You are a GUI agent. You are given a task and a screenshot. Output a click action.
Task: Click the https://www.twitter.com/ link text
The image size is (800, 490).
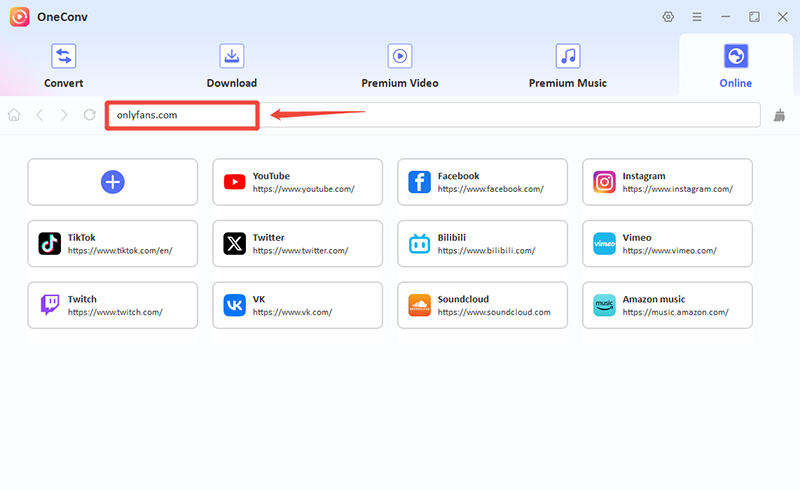pos(301,251)
